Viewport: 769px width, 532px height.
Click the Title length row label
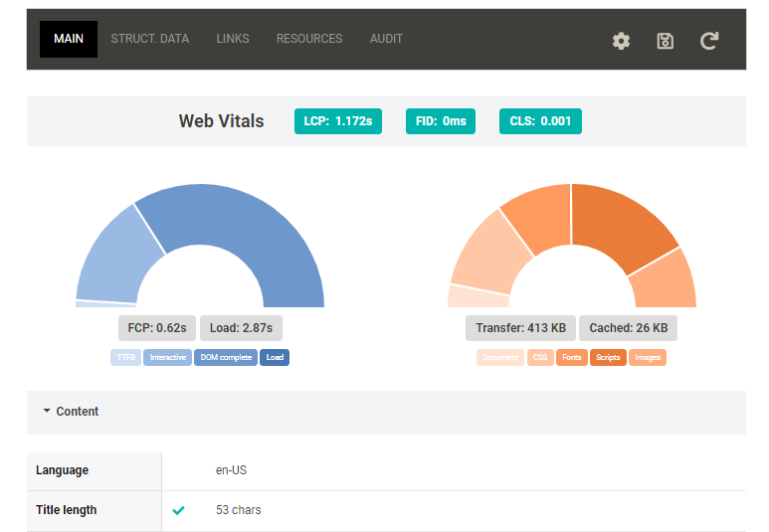point(67,510)
